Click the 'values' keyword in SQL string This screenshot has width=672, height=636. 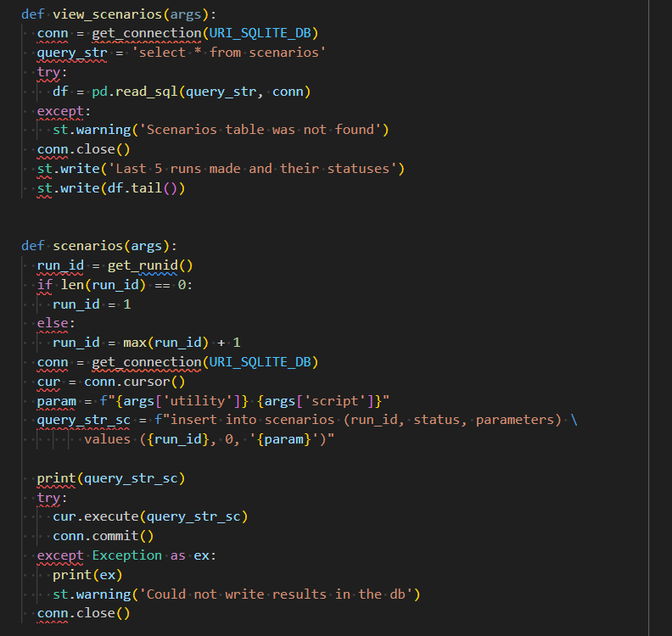107,439
